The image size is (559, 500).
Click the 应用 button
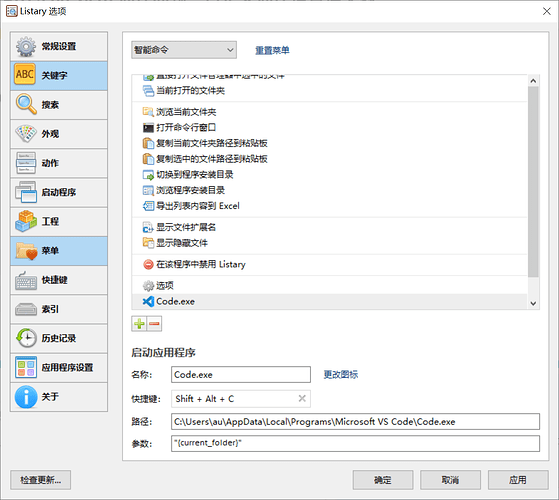[x=518, y=480]
